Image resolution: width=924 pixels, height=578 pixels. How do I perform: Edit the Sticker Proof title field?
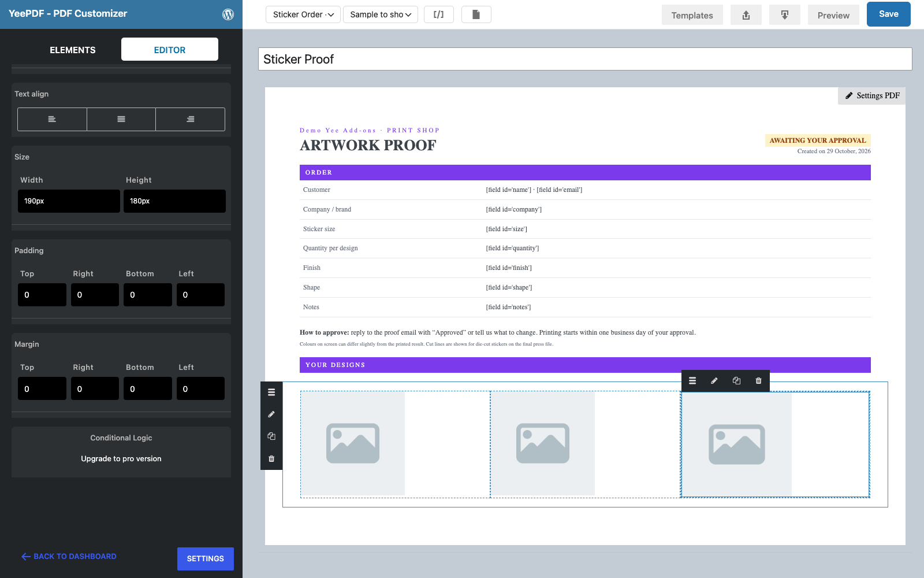coord(585,59)
